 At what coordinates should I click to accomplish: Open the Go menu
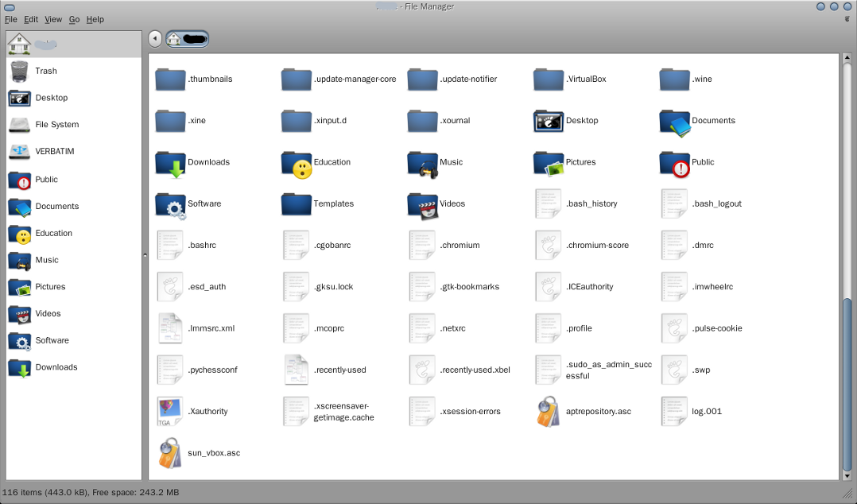click(x=75, y=19)
